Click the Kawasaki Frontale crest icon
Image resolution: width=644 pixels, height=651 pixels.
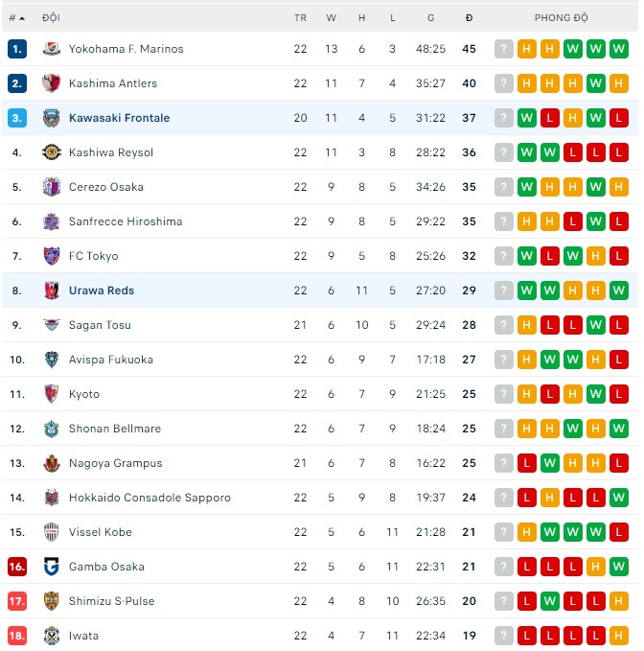(51, 118)
